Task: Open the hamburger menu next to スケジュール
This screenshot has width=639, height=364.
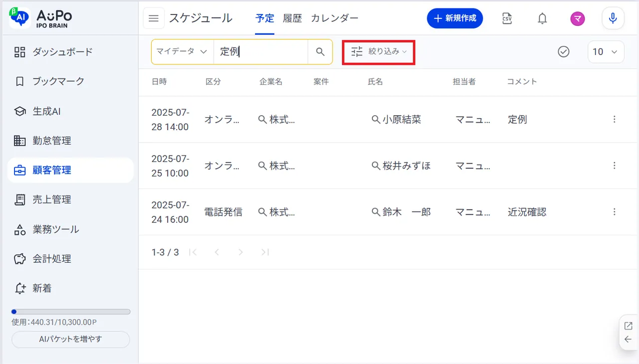Action: (x=154, y=18)
